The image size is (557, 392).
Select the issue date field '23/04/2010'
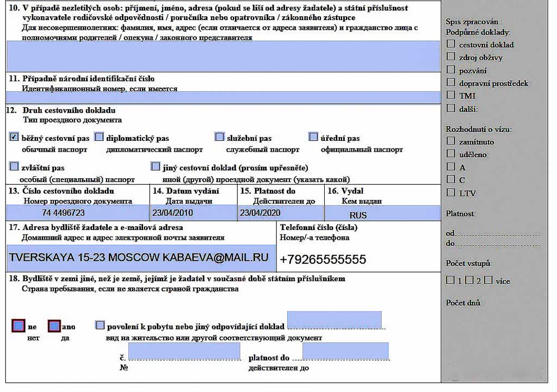(193, 213)
